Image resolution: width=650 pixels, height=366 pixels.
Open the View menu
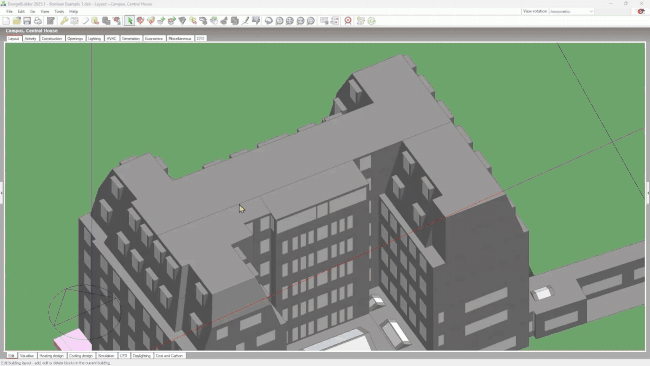[45, 12]
